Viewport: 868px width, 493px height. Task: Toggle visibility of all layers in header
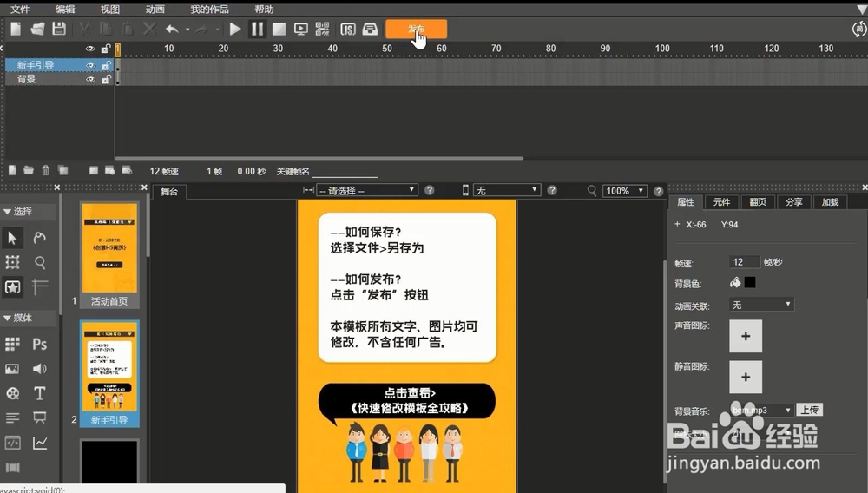click(89, 49)
